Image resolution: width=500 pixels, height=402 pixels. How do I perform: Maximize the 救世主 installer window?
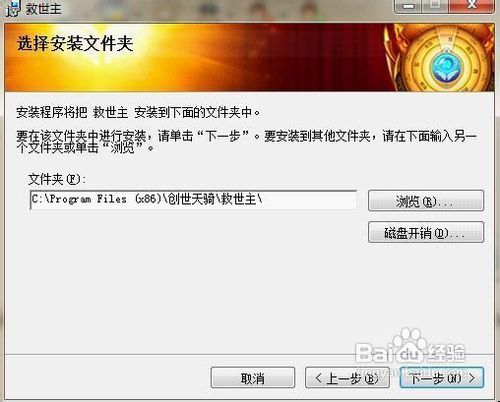(436, 6)
